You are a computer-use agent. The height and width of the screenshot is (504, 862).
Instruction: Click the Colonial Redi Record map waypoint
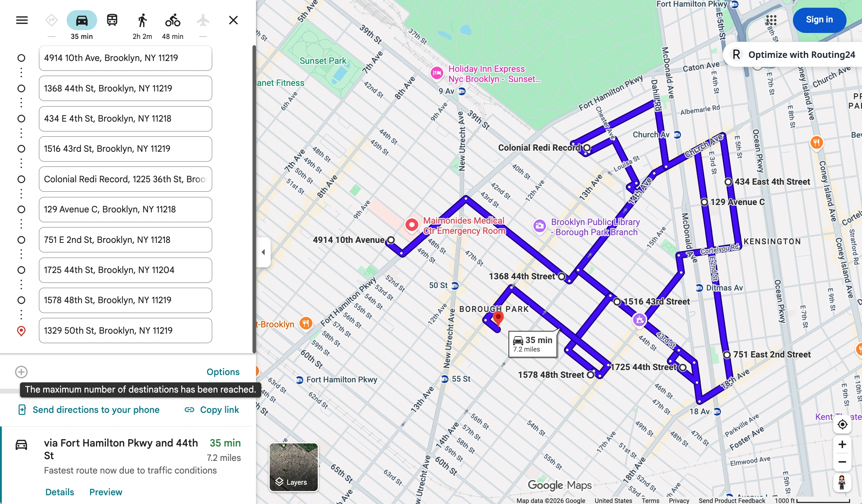587,148
